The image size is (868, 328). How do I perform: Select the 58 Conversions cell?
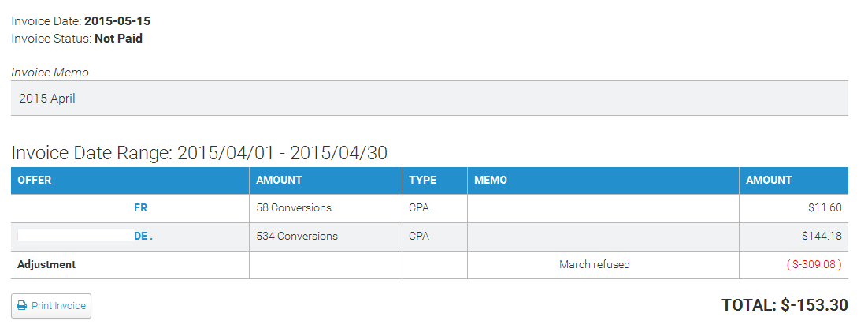[294, 208]
